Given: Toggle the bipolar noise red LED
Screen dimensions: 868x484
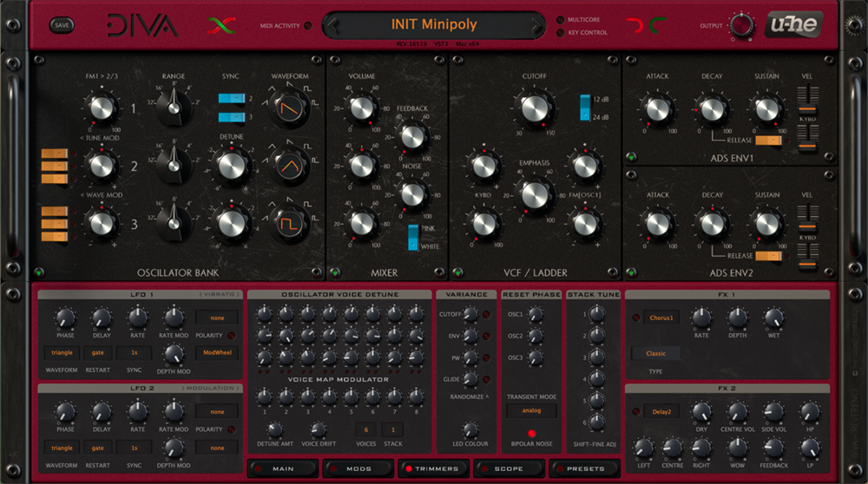Looking at the screenshot, I should click(531, 433).
